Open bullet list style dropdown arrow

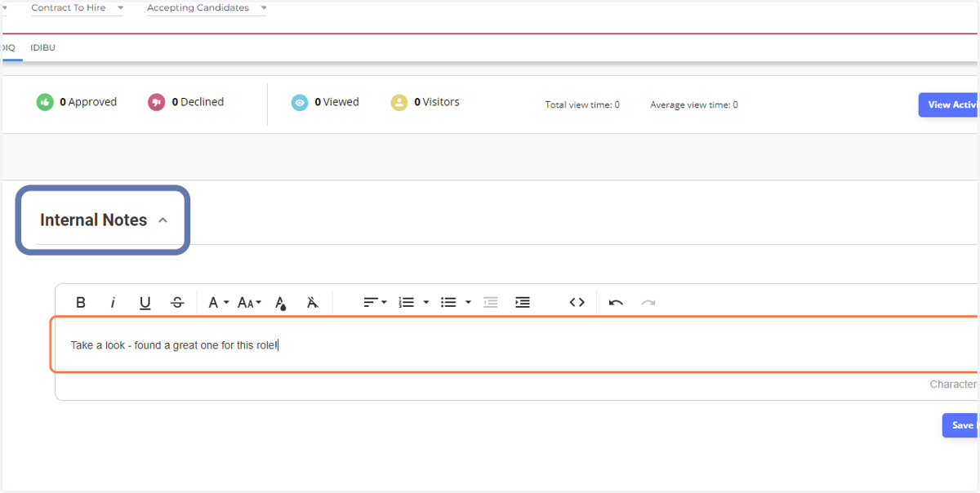468,302
